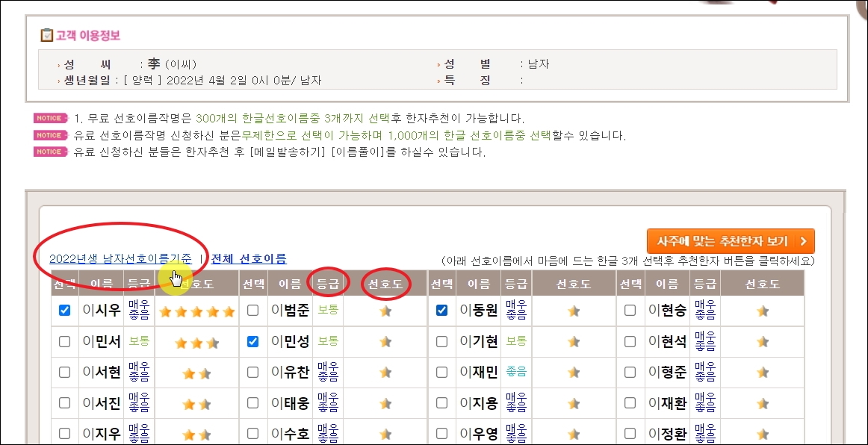Click the 보통 grade for 이민서
Viewport: 868px width, 445px height.
[x=139, y=341]
